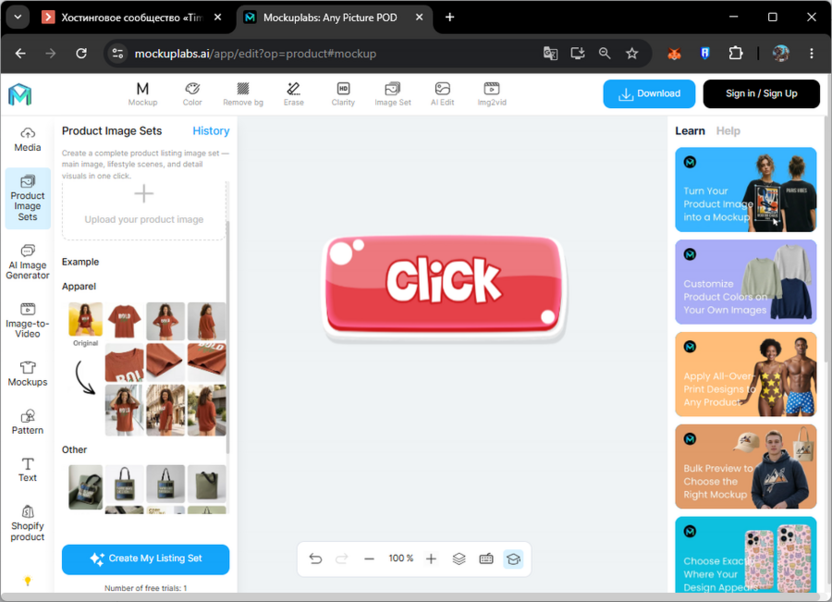Screen dimensions: 832x602
Task: Click Sign in / Sign Up
Action: (x=761, y=94)
